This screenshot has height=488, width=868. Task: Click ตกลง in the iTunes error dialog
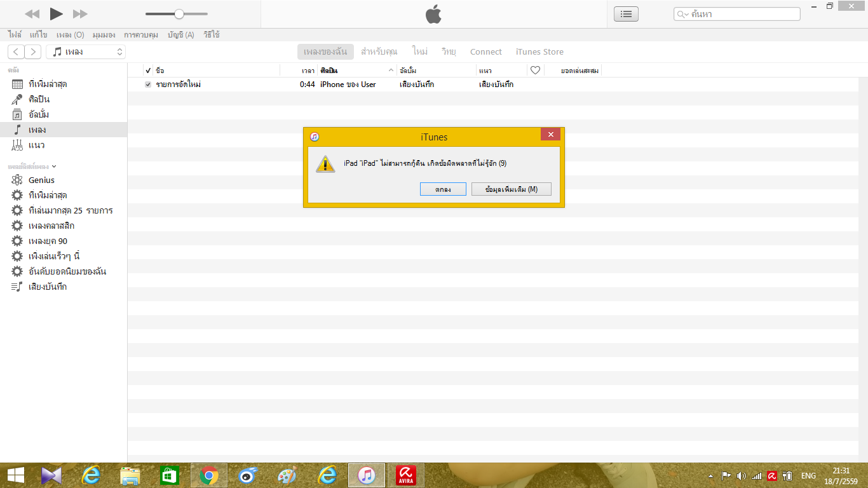[x=443, y=189]
